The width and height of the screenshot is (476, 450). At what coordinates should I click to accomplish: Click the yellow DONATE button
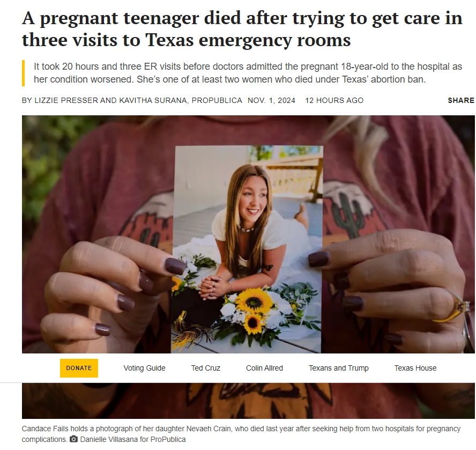click(x=79, y=368)
